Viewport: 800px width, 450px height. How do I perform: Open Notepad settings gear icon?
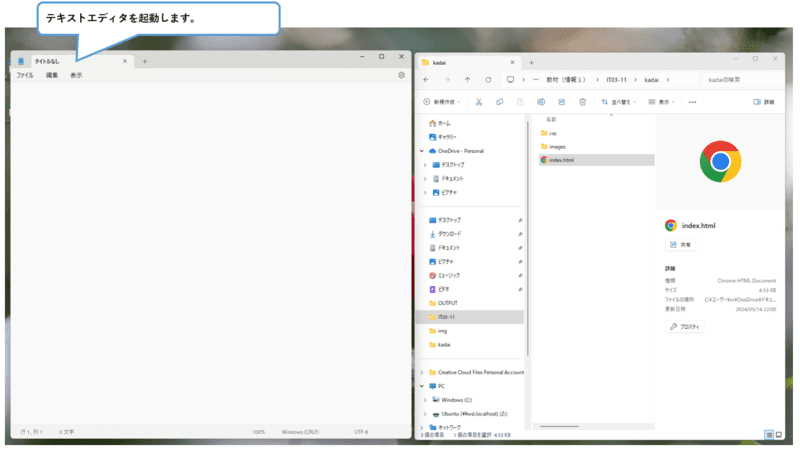[402, 75]
